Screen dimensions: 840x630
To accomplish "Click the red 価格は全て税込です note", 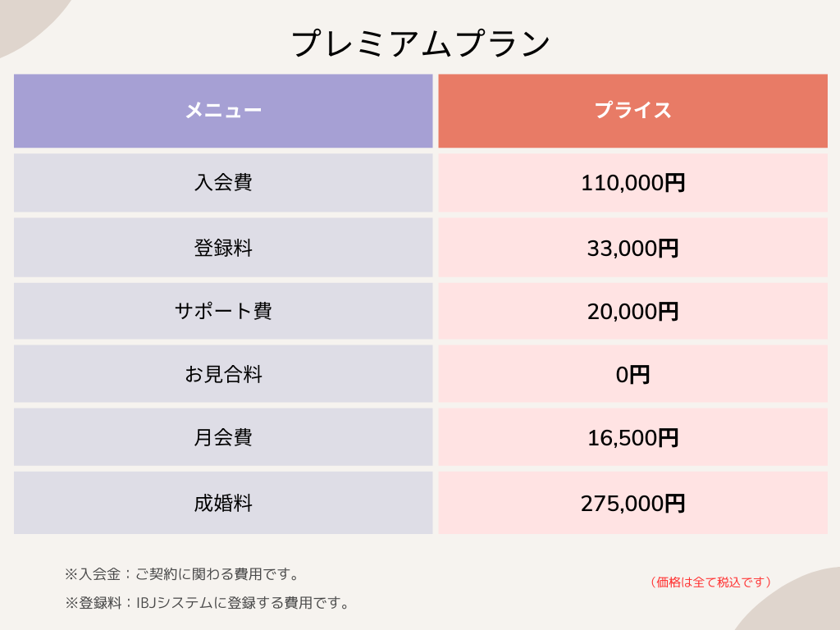I will coord(711,582).
